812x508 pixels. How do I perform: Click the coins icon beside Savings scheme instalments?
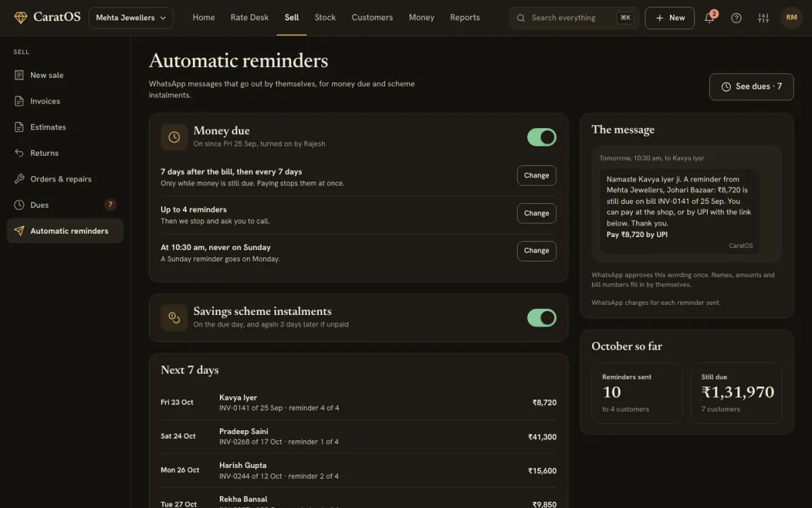(x=174, y=318)
